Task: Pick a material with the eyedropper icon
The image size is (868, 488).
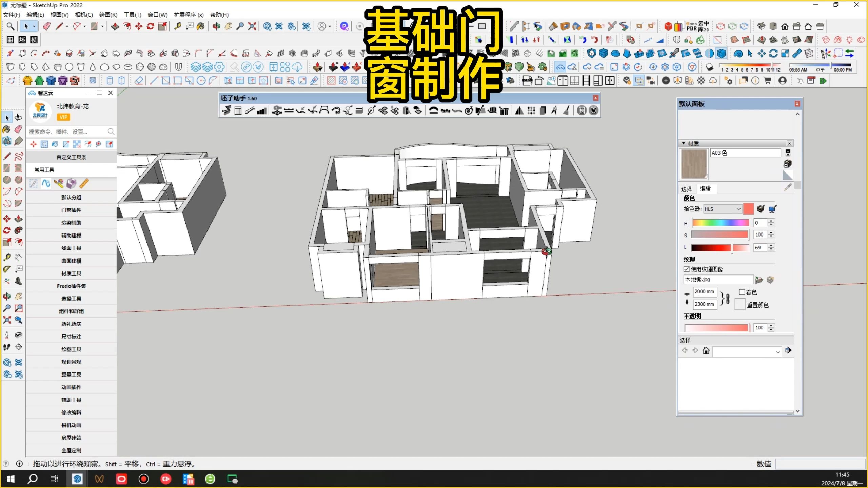Action: pyautogui.click(x=787, y=187)
